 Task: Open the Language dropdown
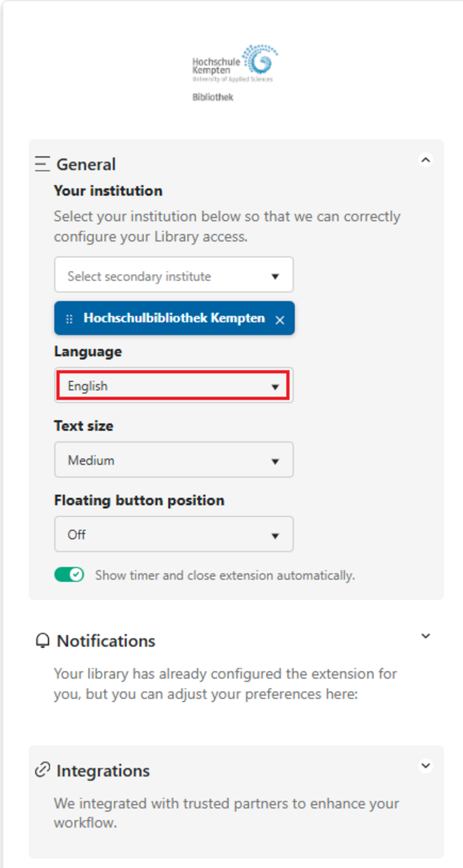point(174,386)
